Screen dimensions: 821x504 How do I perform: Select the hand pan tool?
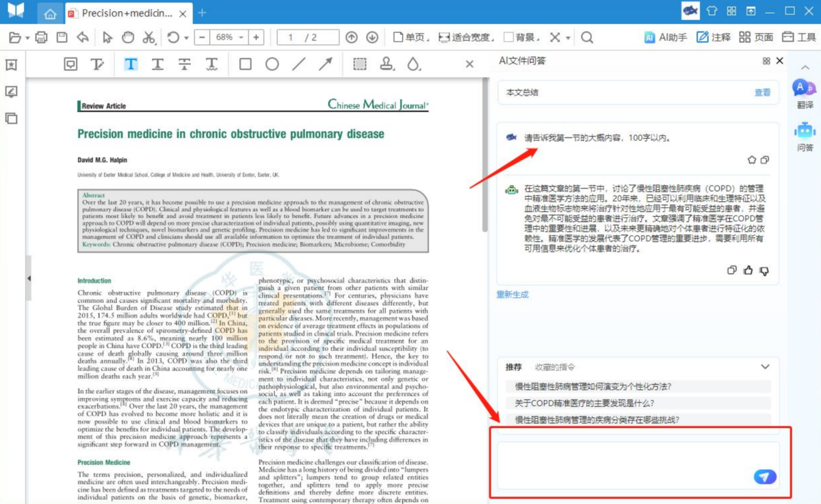128,38
